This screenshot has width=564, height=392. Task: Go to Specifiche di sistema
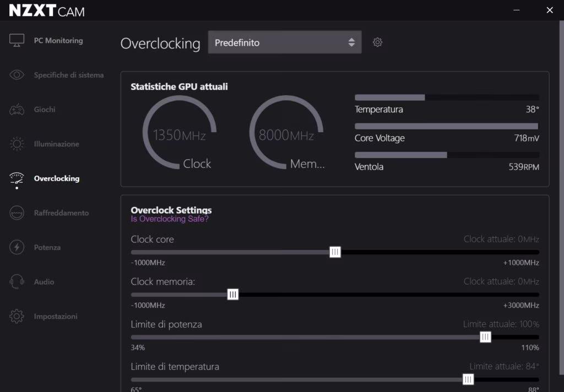tap(69, 75)
